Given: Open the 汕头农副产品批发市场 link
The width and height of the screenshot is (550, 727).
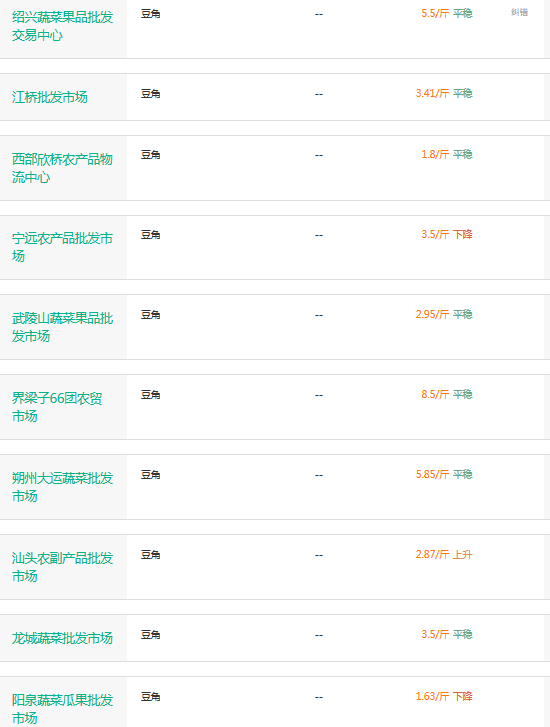Looking at the screenshot, I should pos(63,567).
